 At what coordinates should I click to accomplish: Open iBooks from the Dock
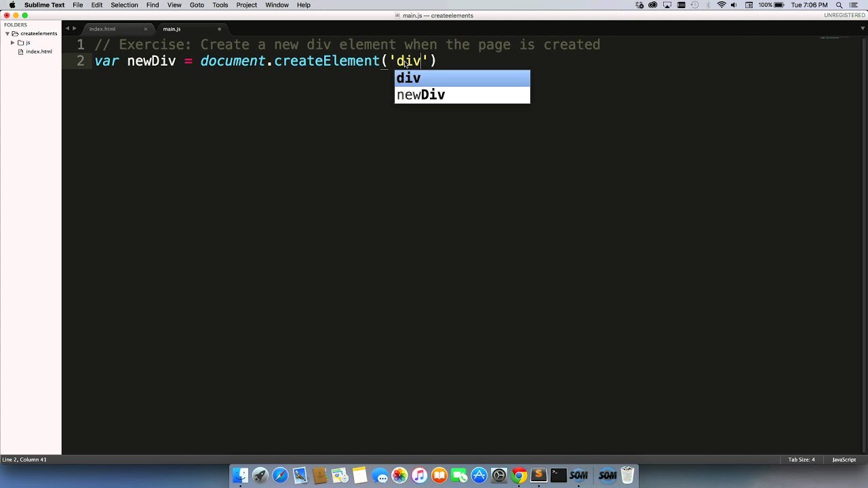439,476
